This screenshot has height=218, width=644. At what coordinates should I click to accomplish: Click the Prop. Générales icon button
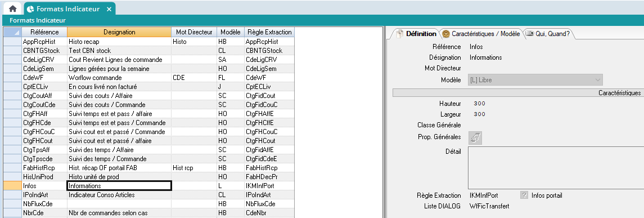tap(476, 138)
